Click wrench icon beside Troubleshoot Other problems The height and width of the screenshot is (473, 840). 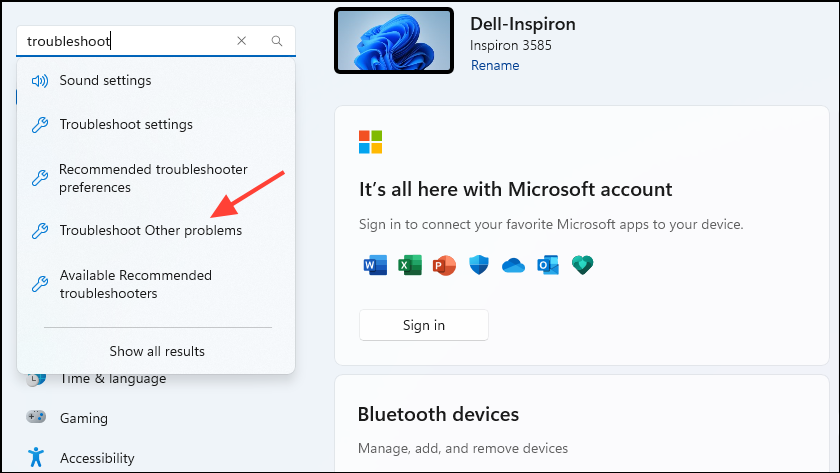click(x=40, y=231)
